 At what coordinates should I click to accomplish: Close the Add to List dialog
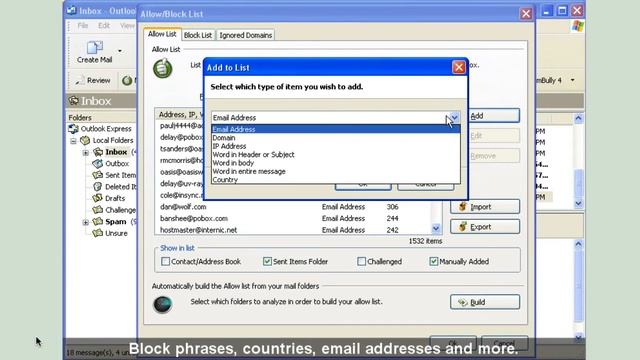pos(459,67)
